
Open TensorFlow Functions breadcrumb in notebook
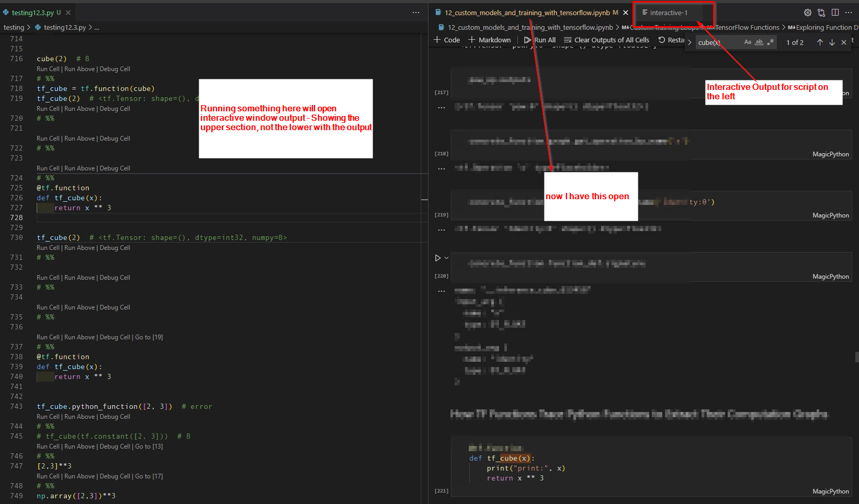point(743,27)
